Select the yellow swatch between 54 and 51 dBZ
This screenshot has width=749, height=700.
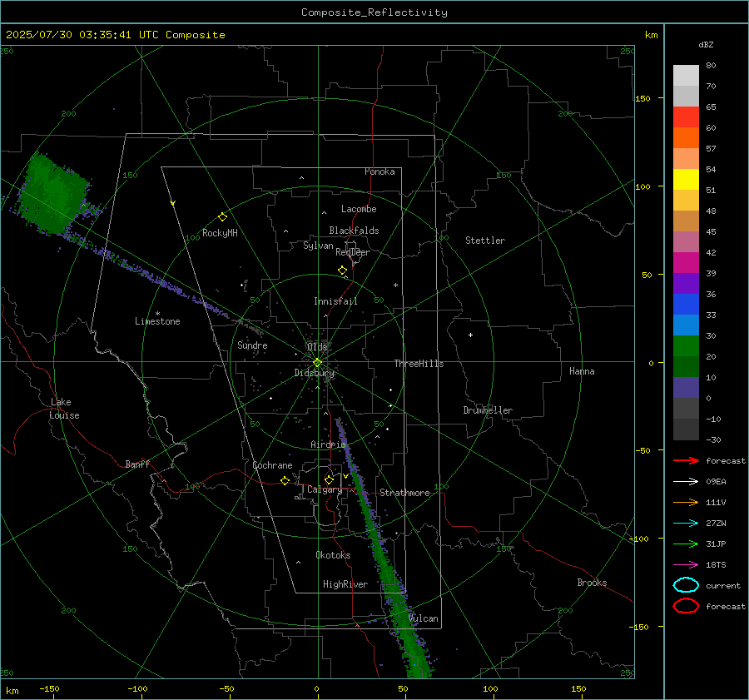(x=686, y=180)
